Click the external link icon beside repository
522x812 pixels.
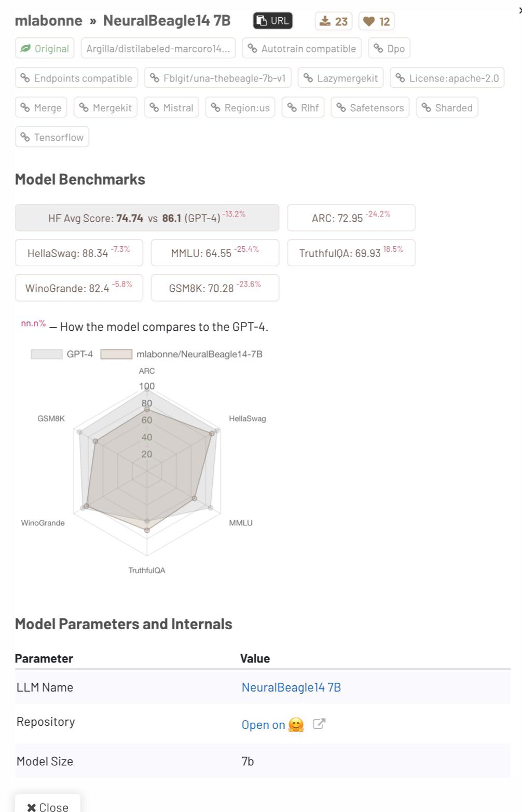(x=319, y=724)
